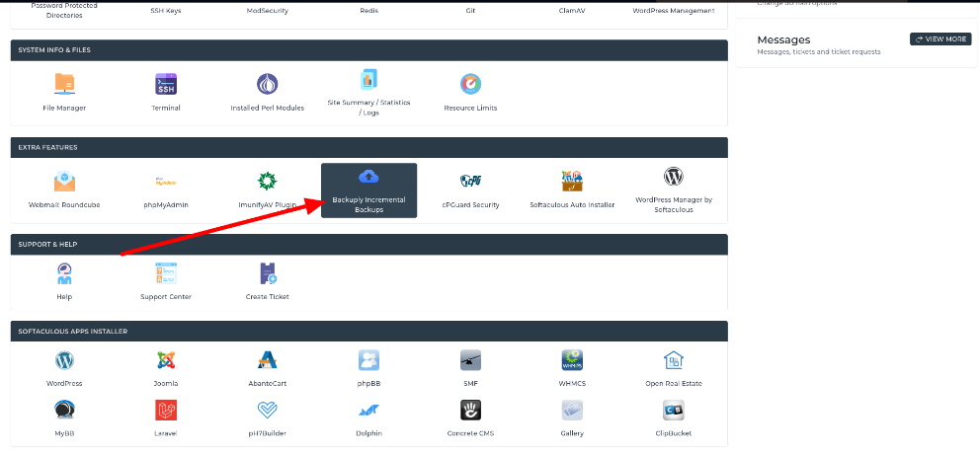Select the Dolphin app icon
The height and width of the screenshot is (455, 980).
pos(368,410)
